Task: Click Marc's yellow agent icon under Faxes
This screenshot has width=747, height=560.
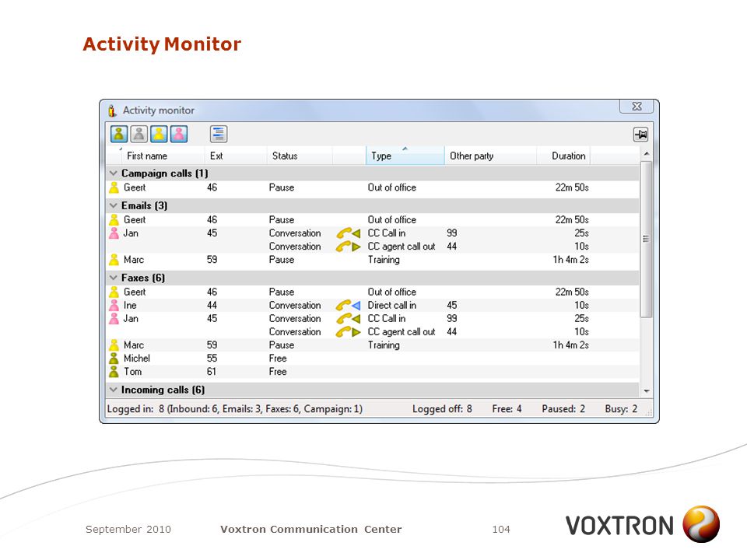Action: 114,345
